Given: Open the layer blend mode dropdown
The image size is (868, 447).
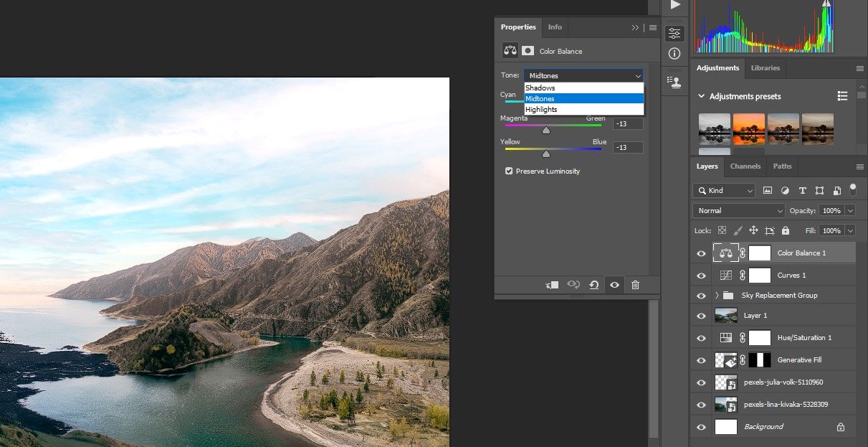Looking at the screenshot, I should tap(738, 210).
